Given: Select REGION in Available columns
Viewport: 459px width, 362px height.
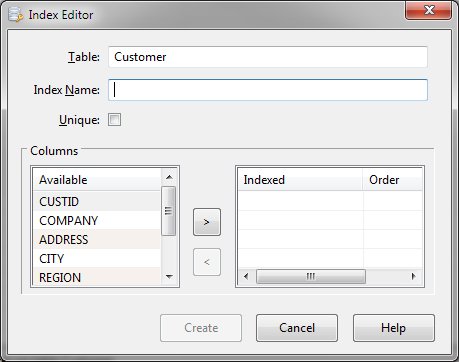Looking at the screenshot, I should pyautogui.click(x=97, y=277).
